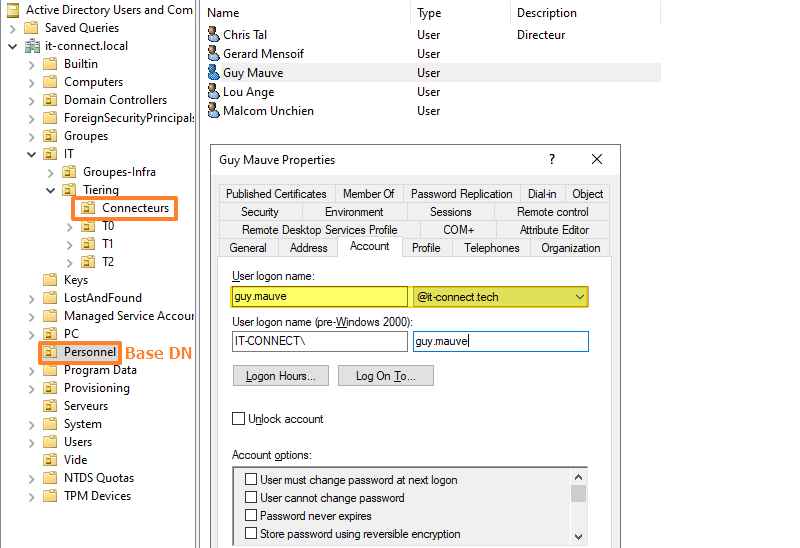This screenshot has height=548, width=800.
Task: Open the Attribute Editor tab
Action: tap(554, 230)
